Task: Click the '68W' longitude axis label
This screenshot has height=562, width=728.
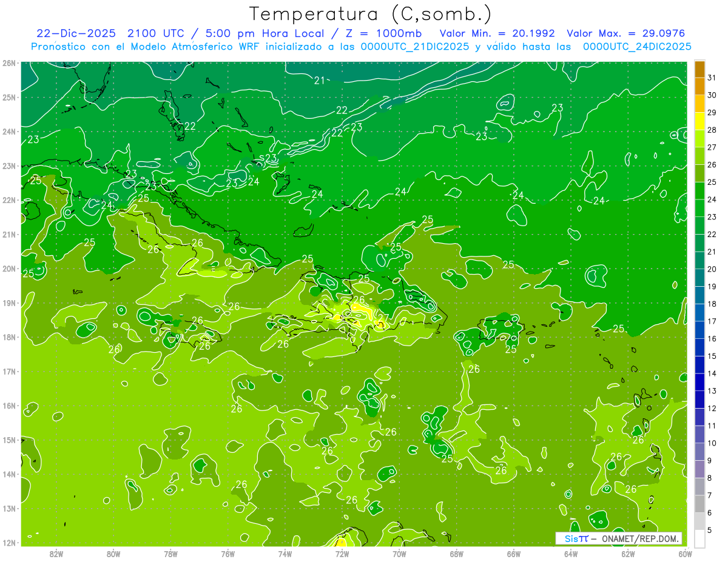Action: tap(457, 554)
